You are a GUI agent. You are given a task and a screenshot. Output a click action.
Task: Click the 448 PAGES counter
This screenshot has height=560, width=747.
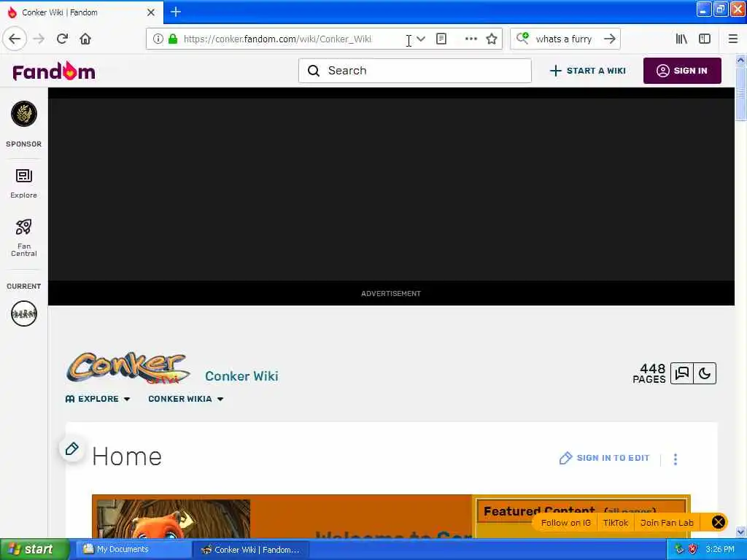pyautogui.click(x=649, y=373)
